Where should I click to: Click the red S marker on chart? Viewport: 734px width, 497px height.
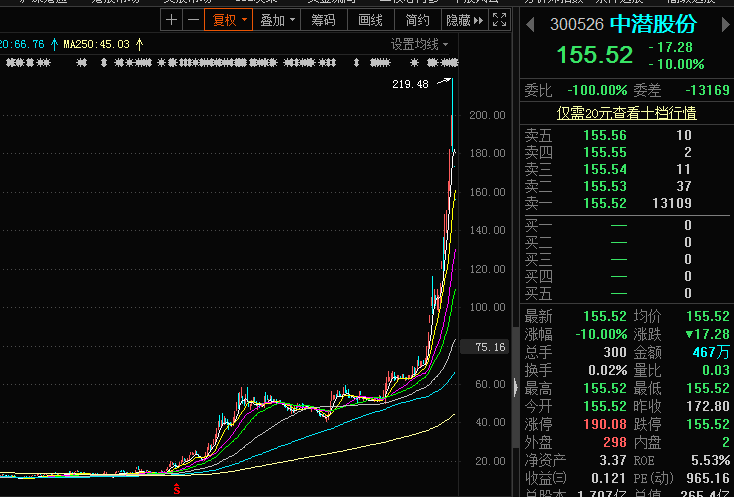[x=177, y=488]
